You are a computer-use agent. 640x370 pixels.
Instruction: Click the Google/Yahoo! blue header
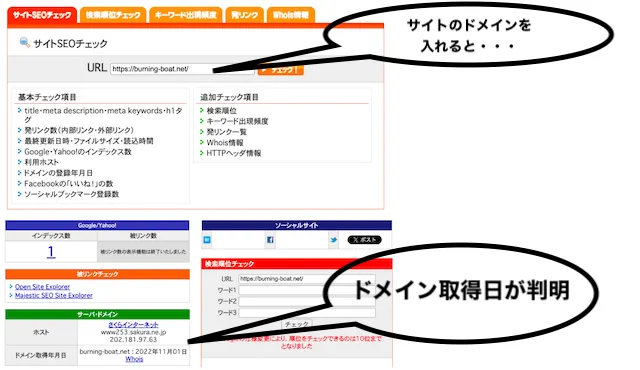click(97, 225)
